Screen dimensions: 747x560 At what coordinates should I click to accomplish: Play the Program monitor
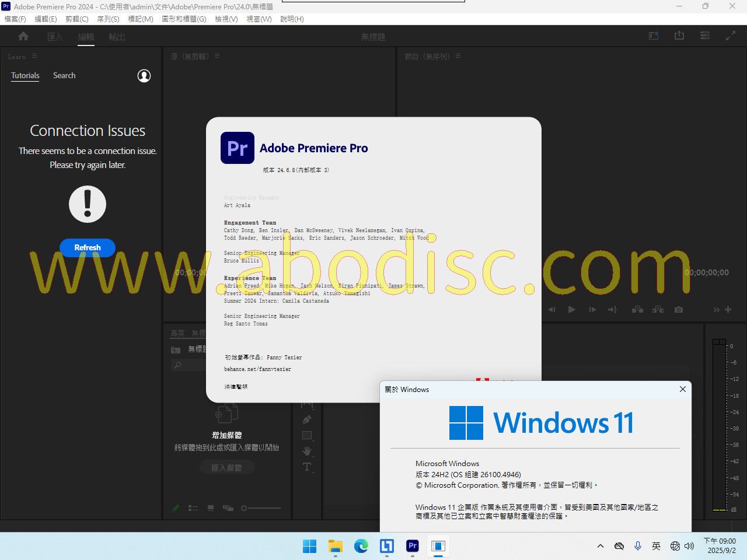coord(572,310)
